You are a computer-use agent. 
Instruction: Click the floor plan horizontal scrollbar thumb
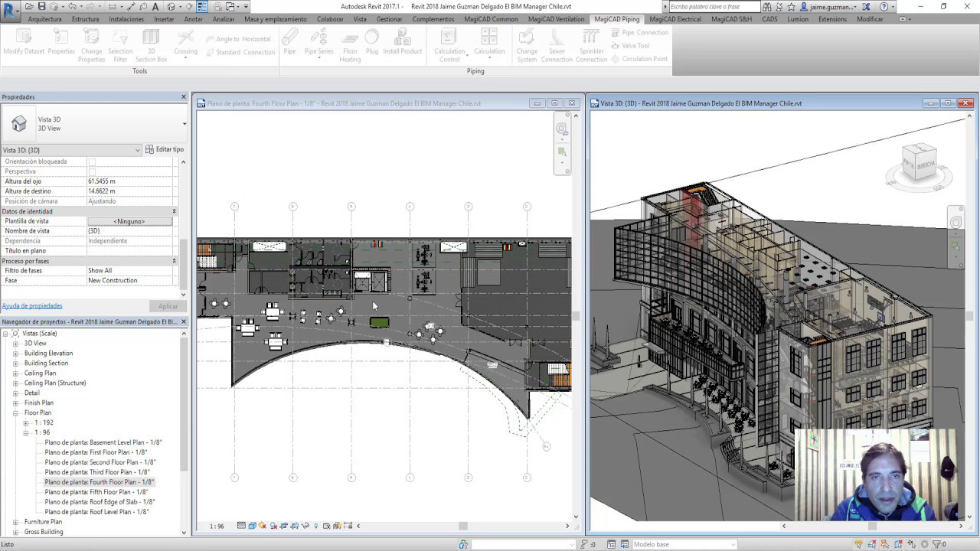(462, 526)
